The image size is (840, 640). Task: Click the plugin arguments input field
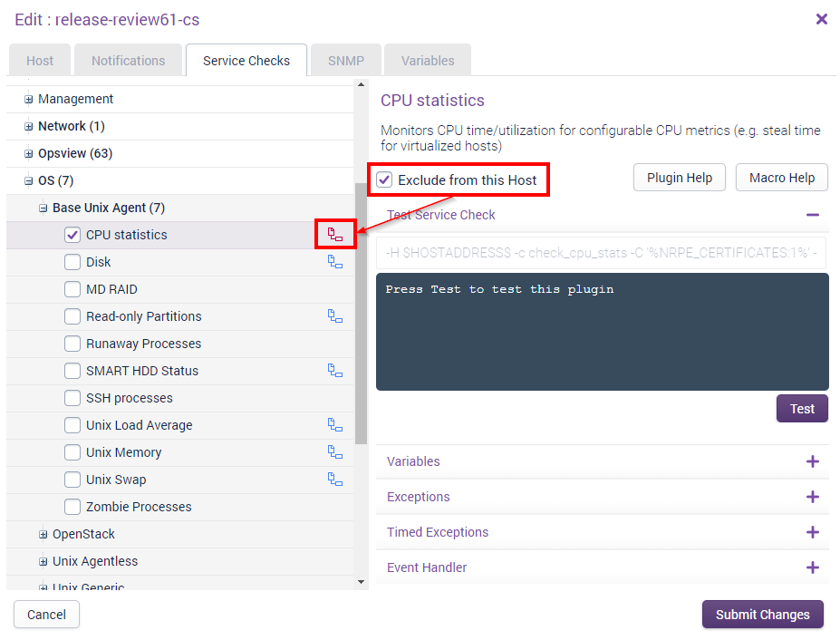[602, 253]
